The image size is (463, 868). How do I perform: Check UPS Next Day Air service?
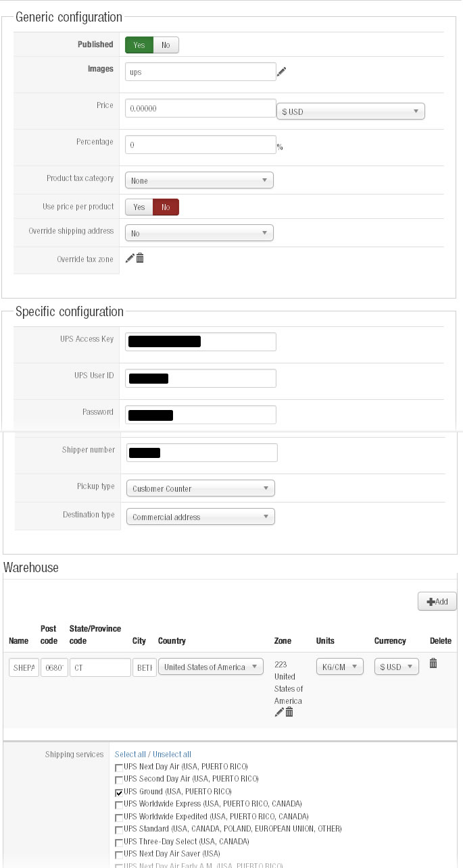tap(119, 767)
